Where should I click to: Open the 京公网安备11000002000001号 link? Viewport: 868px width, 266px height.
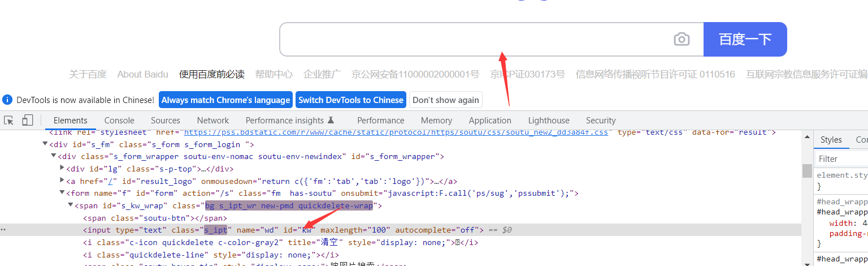click(x=415, y=74)
